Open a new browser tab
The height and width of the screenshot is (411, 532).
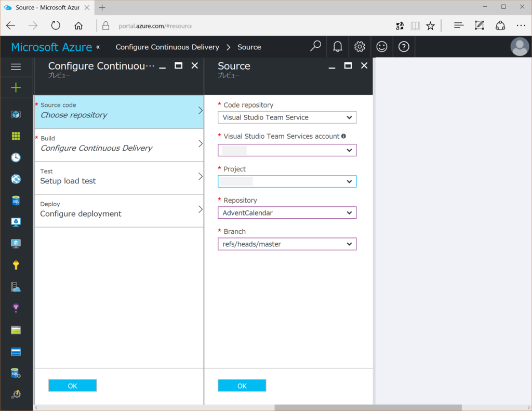click(x=102, y=7)
